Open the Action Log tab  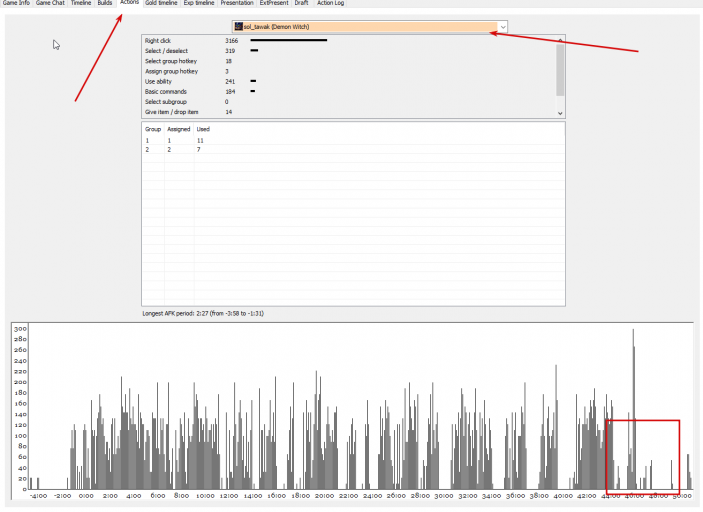point(330,3)
